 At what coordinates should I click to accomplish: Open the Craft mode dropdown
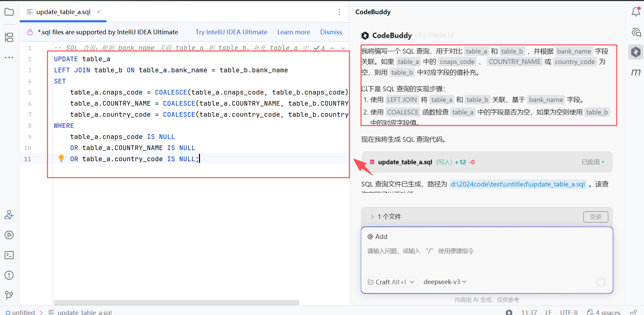[x=391, y=282]
